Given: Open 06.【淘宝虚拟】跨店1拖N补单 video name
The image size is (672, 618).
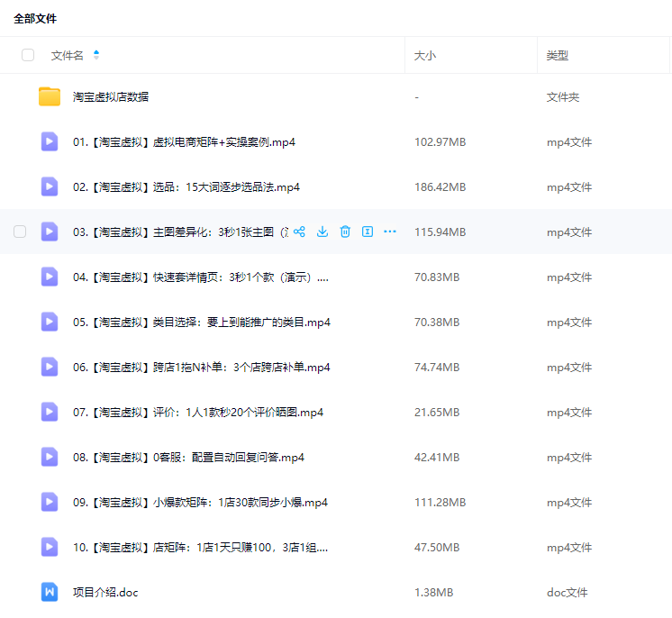Looking at the screenshot, I should (202, 367).
